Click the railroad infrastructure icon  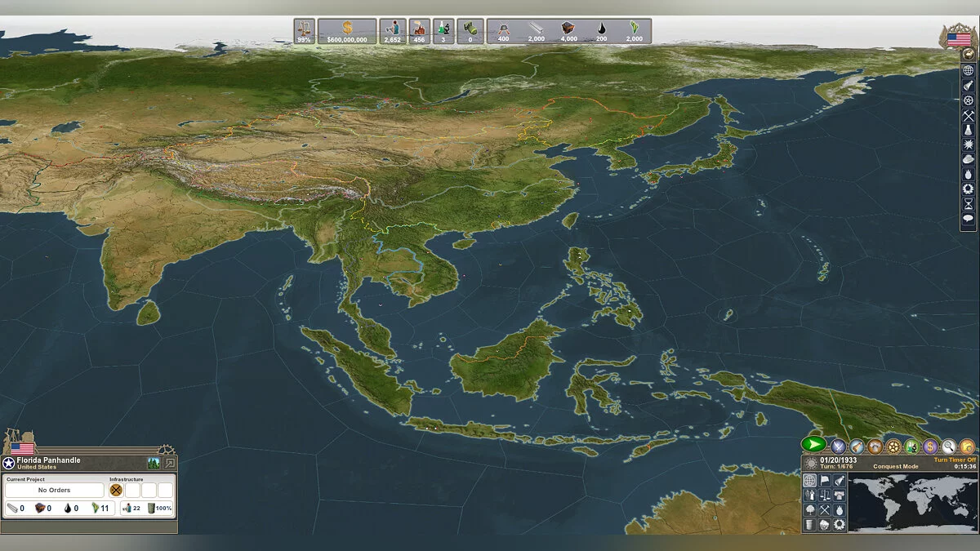[x=116, y=491]
